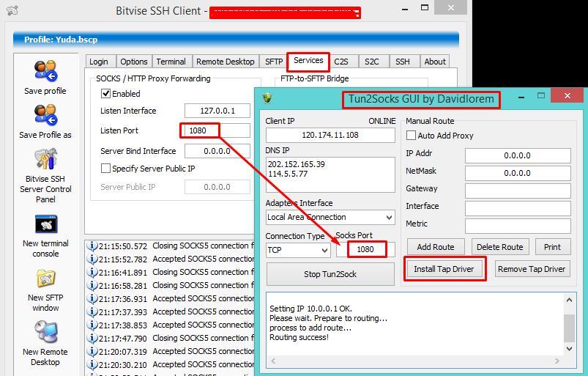The height and width of the screenshot is (376, 588).
Task: Open the Terminal tab
Action: 171,62
